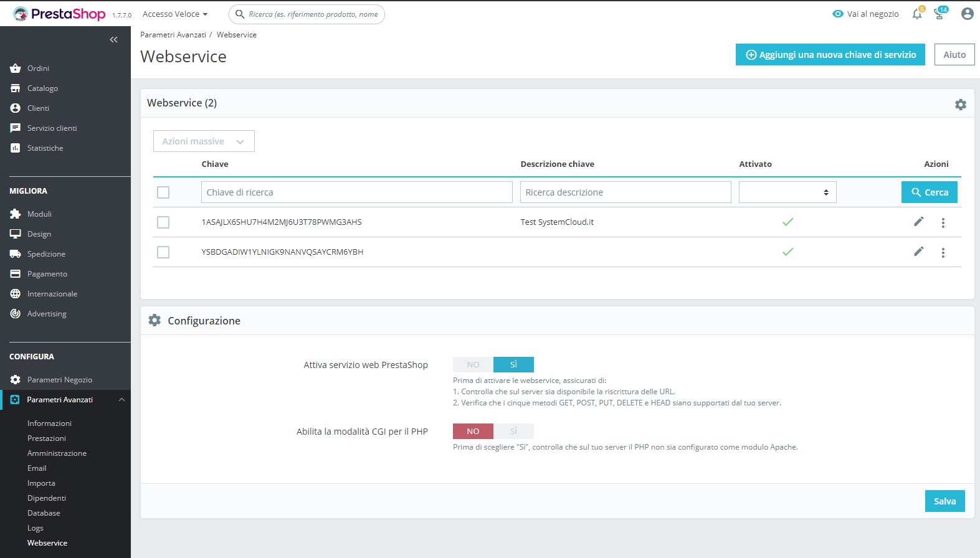Click the Aiuto button
Image resolution: width=980 pixels, height=558 pixels.
[x=954, y=55]
